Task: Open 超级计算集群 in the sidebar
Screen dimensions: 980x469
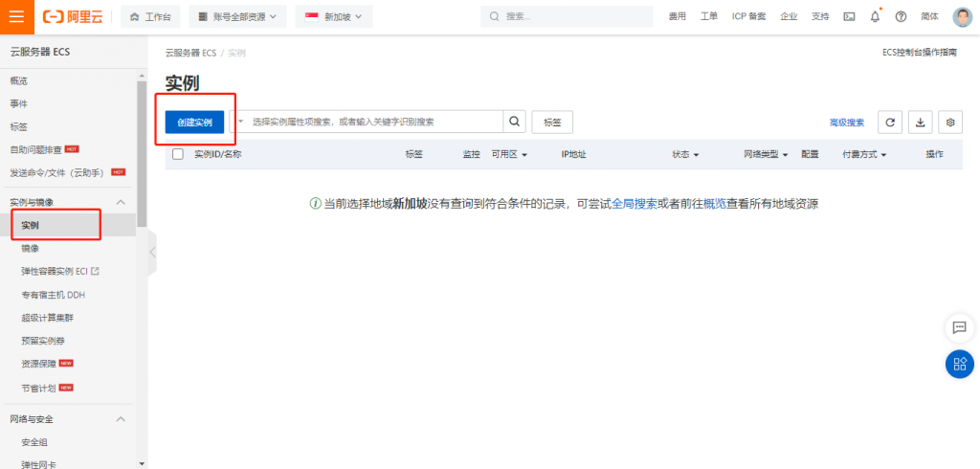Action: [x=48, y=318]
